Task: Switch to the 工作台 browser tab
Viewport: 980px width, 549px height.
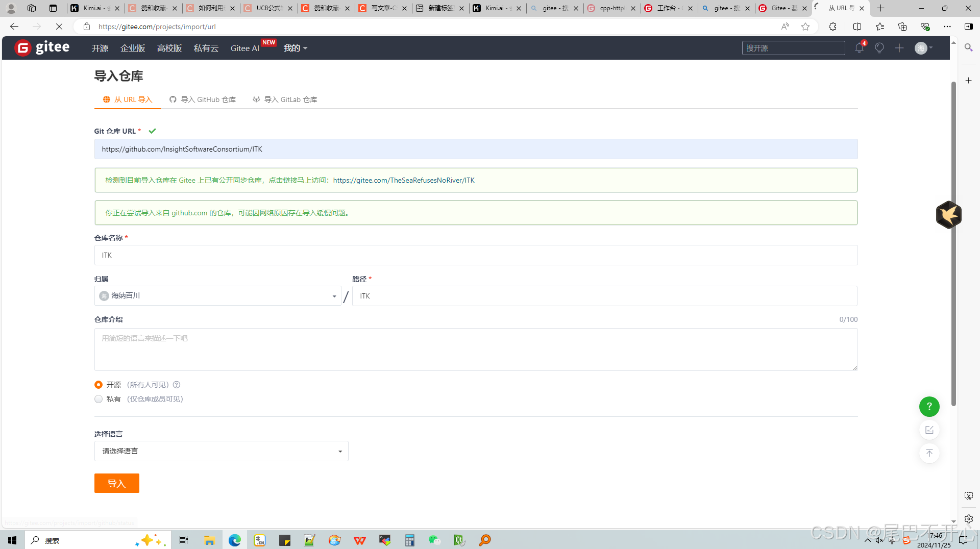Action: [x=669, y=8]
